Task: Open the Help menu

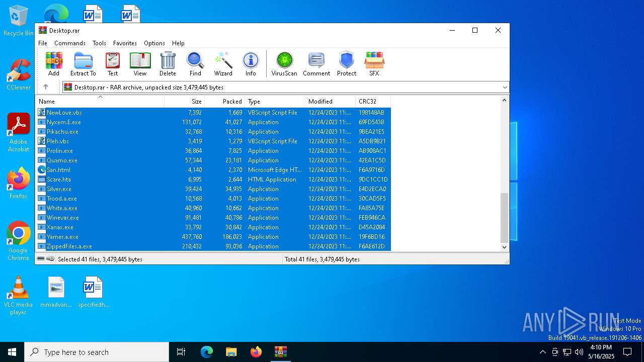Action: (178, 43)
